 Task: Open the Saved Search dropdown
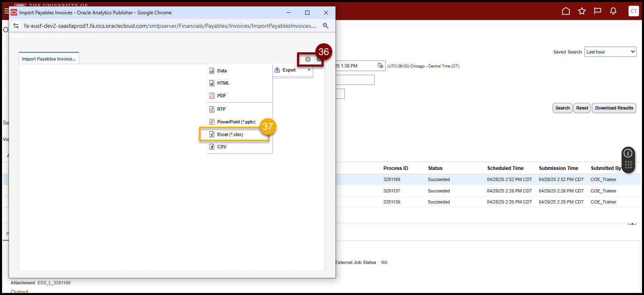tap(610, 52)
